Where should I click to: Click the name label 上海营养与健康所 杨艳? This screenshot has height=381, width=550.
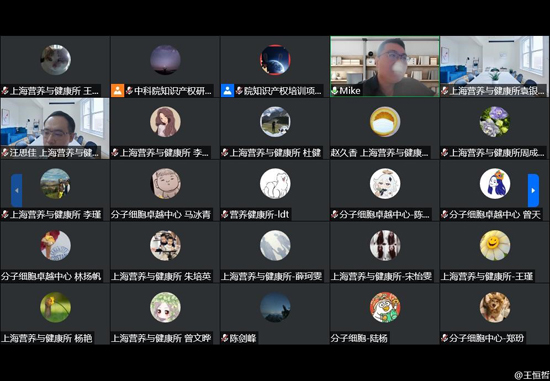click(x=47, y=338)
